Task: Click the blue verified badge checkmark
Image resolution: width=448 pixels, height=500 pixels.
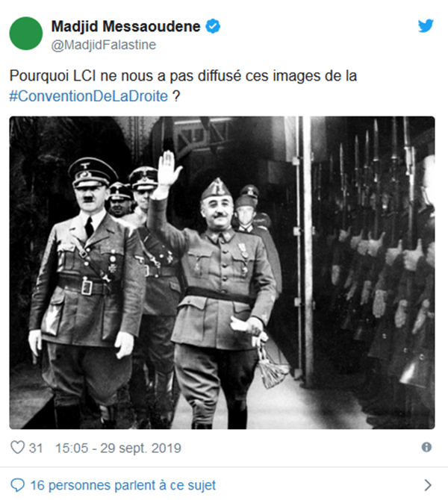Action: pos(213,26)
